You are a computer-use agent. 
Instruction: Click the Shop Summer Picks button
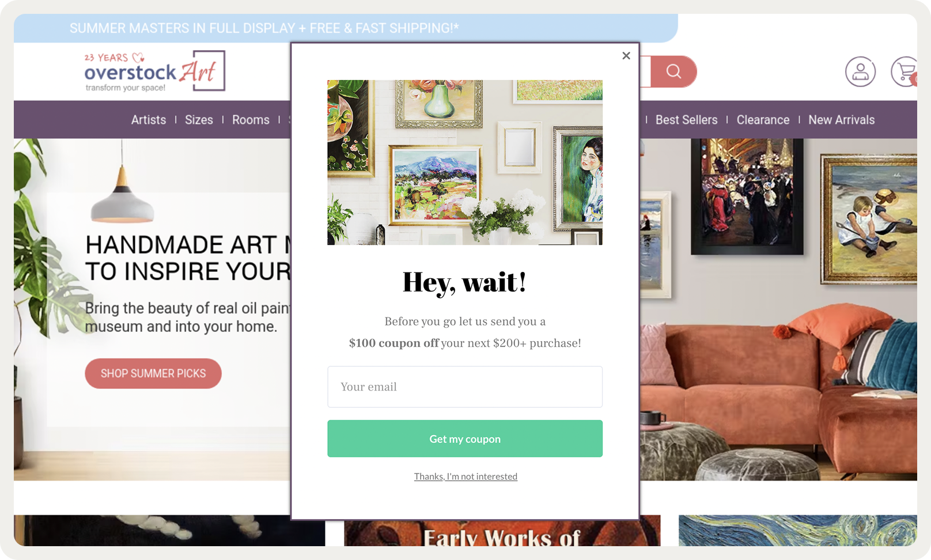(153, 373)
